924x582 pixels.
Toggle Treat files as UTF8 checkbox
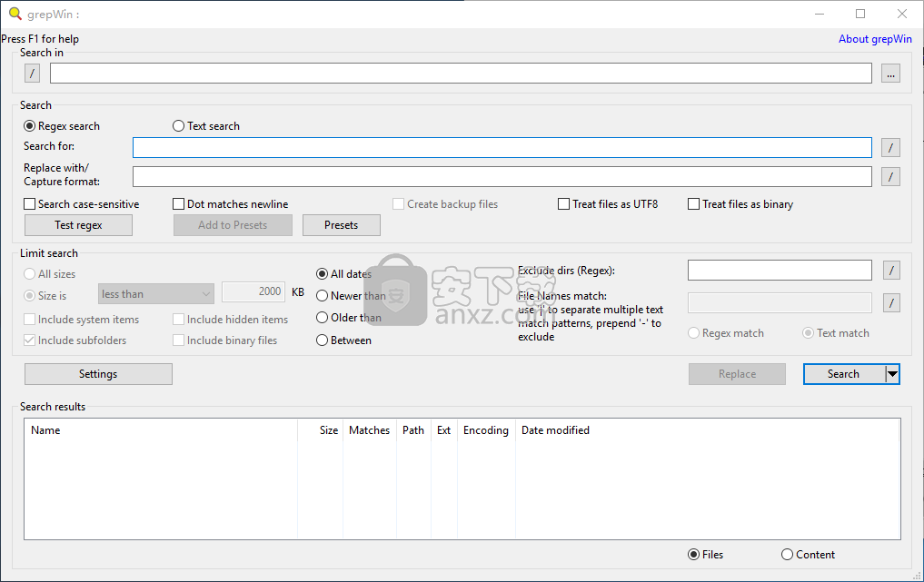click(x=608, y=203)
